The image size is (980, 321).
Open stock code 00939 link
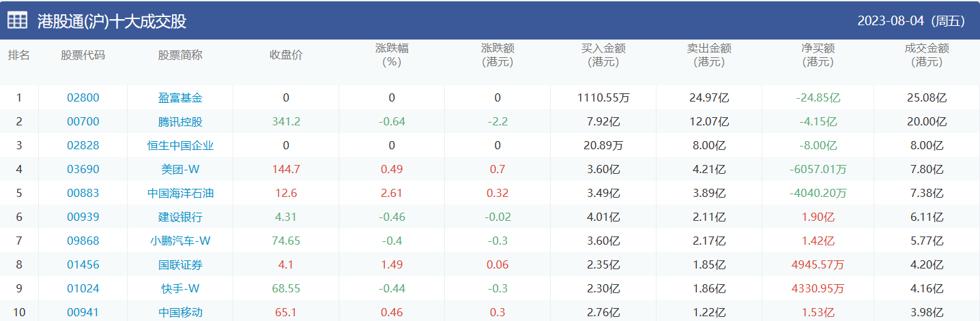click(83, 217)
